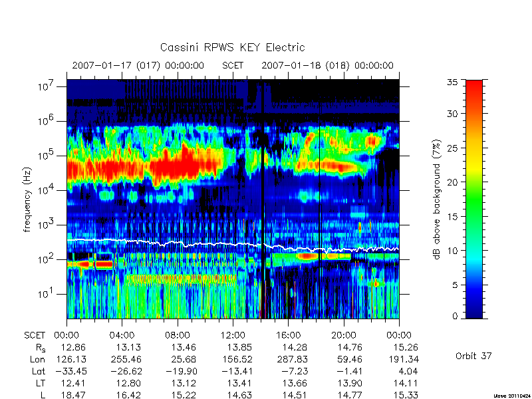532x399 pixels.
Task: Click SCET time label 08:00
Action: [177, 336]
